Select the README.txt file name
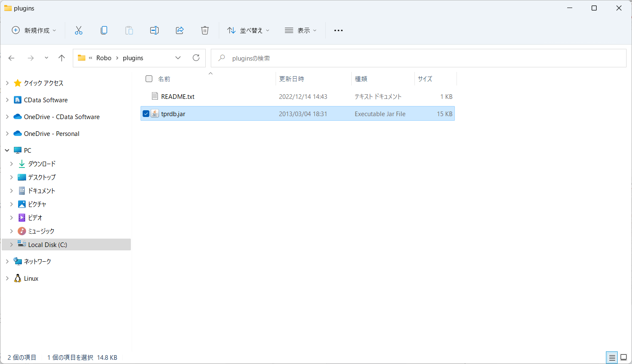Viewport: 632px width, 364px height. click(x=178, y=96)
